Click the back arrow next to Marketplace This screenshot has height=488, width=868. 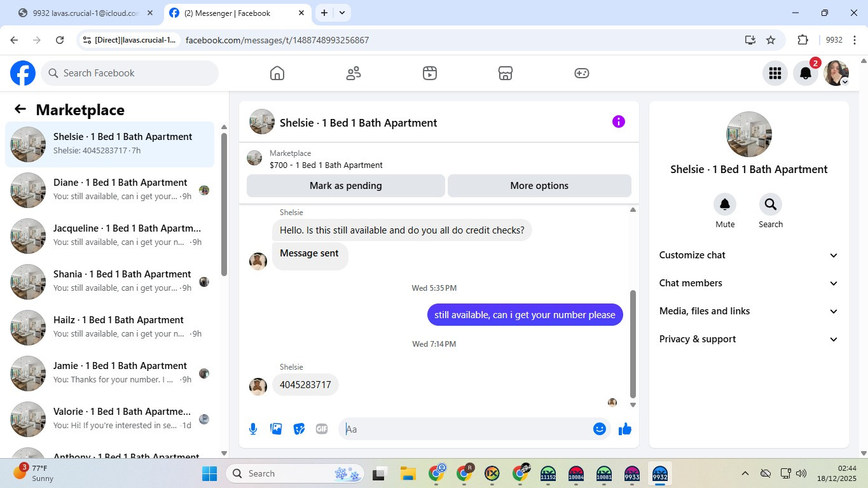click(20, 109)
